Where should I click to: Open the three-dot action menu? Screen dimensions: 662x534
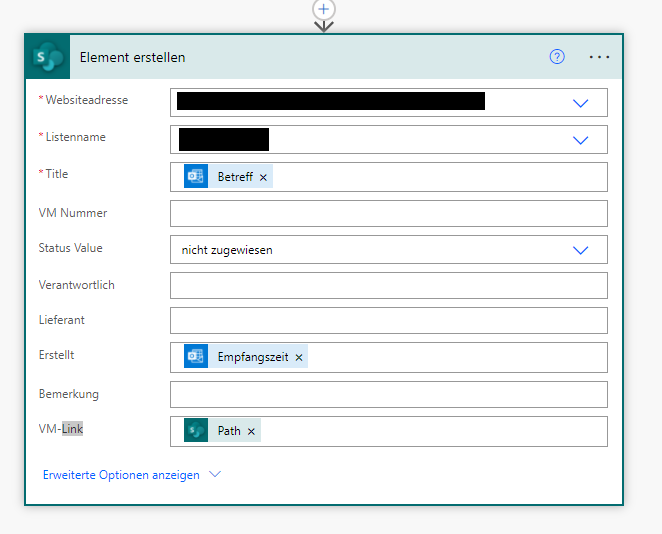click(x=599, y=57)
